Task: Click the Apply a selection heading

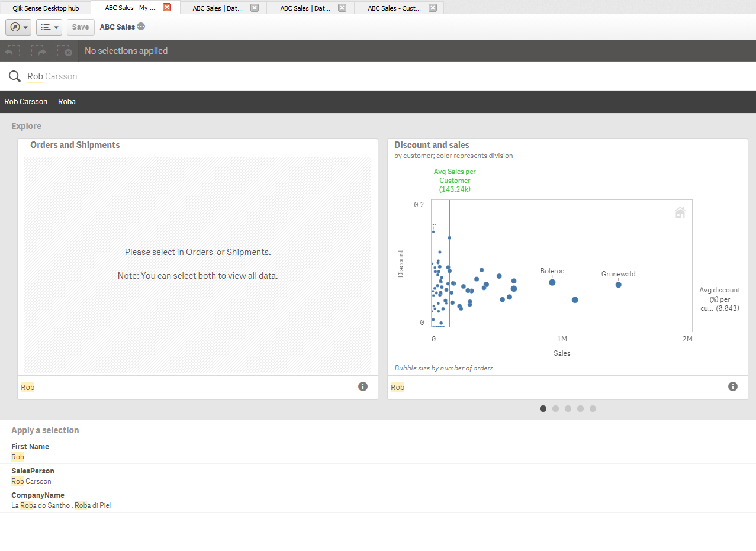Action: 45,430
